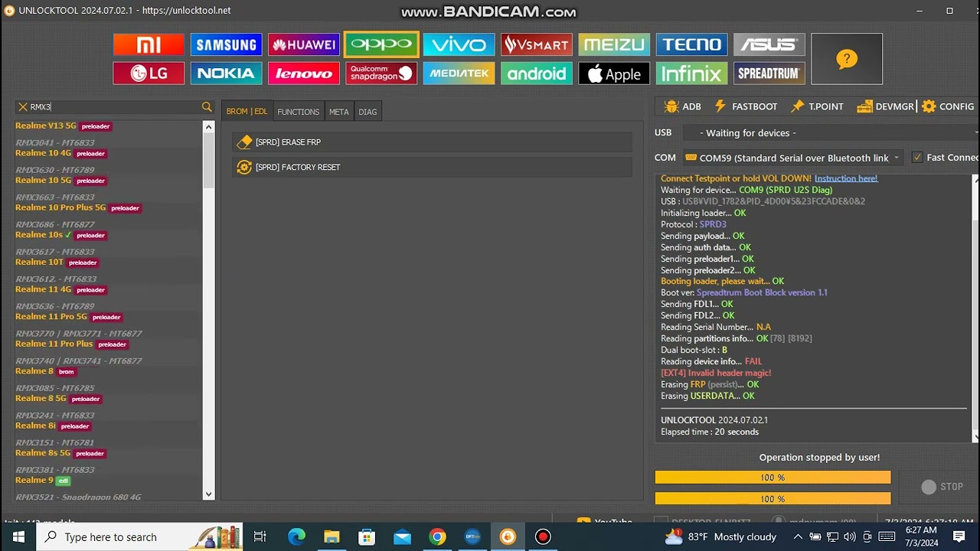Select the Lenovo brand logo
Screen dimensions: 980x551
tap(304, 73)
